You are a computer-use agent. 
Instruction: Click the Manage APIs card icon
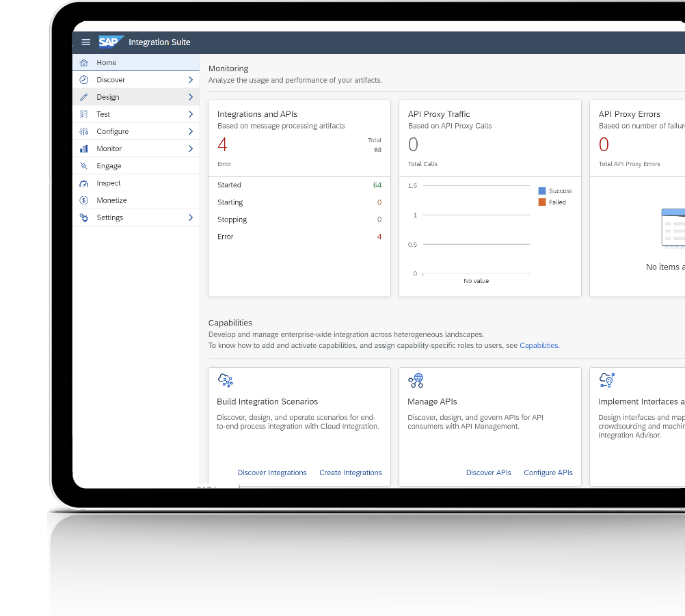point(416,380)
